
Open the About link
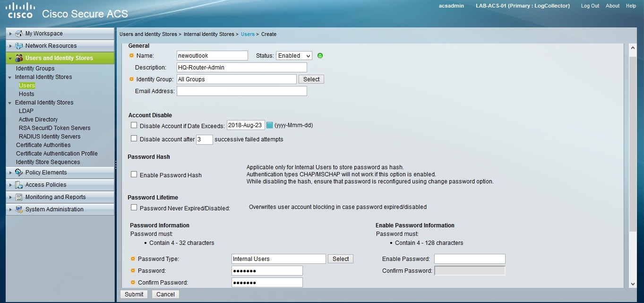tap(612, 6)
